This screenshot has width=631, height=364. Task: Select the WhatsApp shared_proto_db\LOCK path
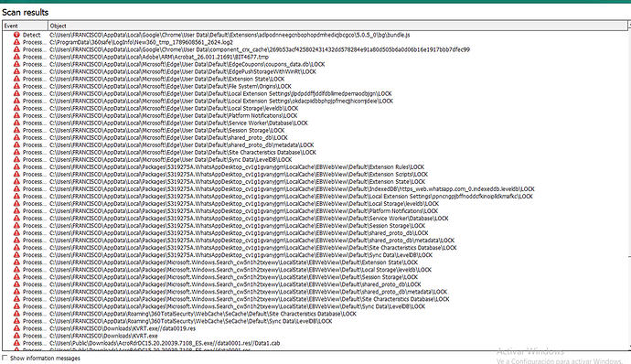click(239, 232)
